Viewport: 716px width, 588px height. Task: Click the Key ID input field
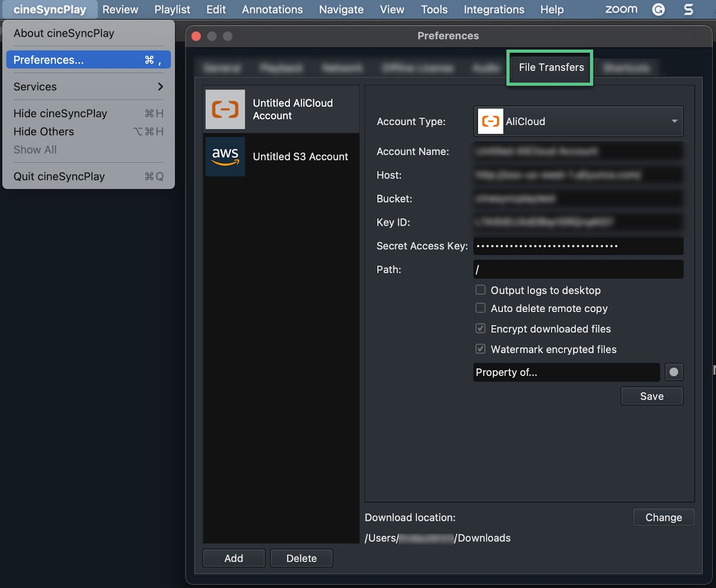(578, 222)
